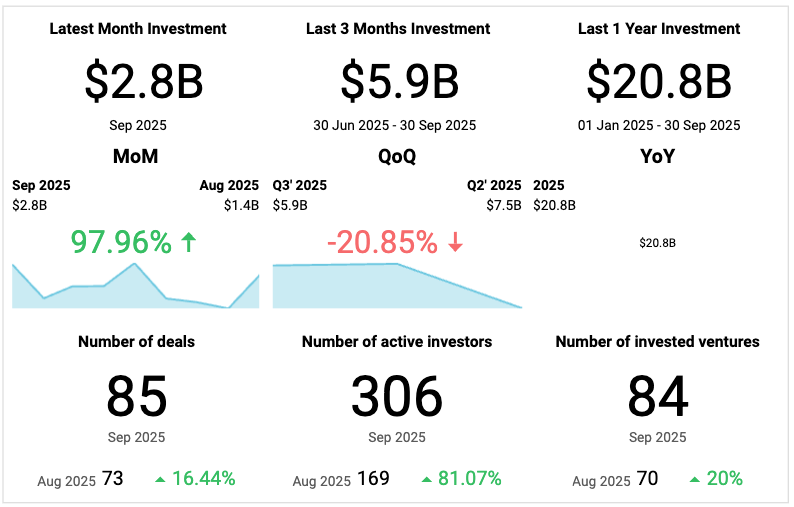The image size is (794, 507).
Task: Click the 306 active investors count
Action: pos(397,397)
